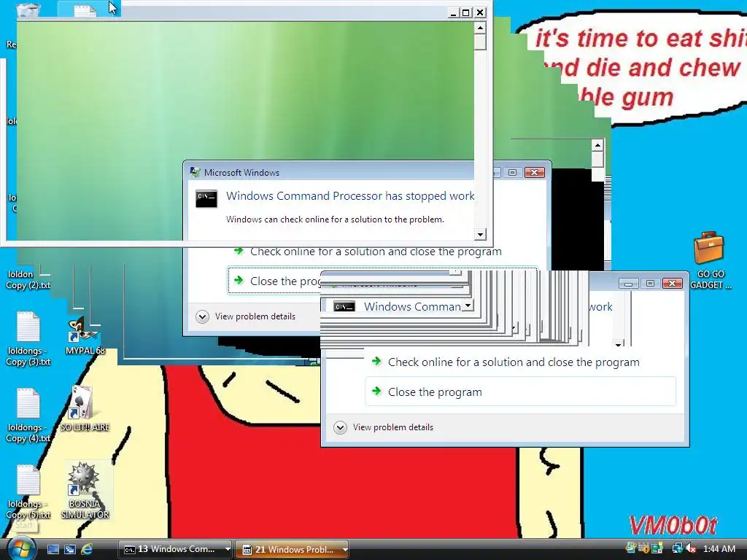747x560 pixels.
Task: Click the security alert shield tray icon
Action: click(x=644, y=549)
